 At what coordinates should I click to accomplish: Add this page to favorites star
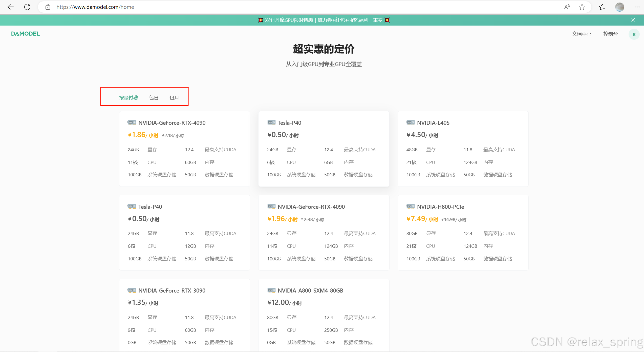(582, 7)
